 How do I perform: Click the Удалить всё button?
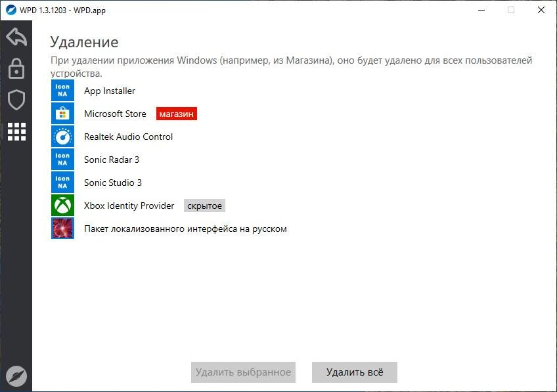pyautogui.click(x=355, y=372)
